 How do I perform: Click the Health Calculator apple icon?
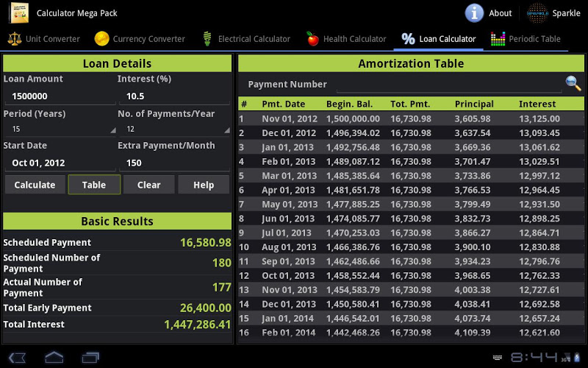click(312, 39)
